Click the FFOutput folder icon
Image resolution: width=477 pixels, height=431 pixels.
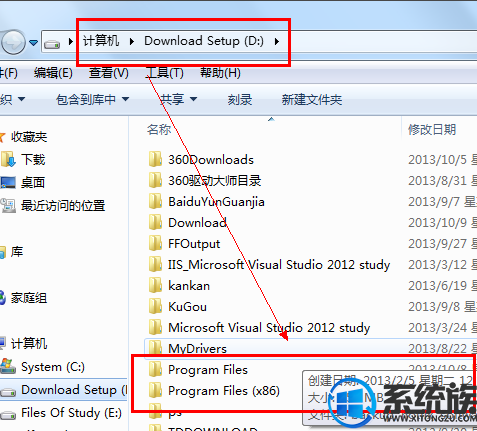point(155,243)
